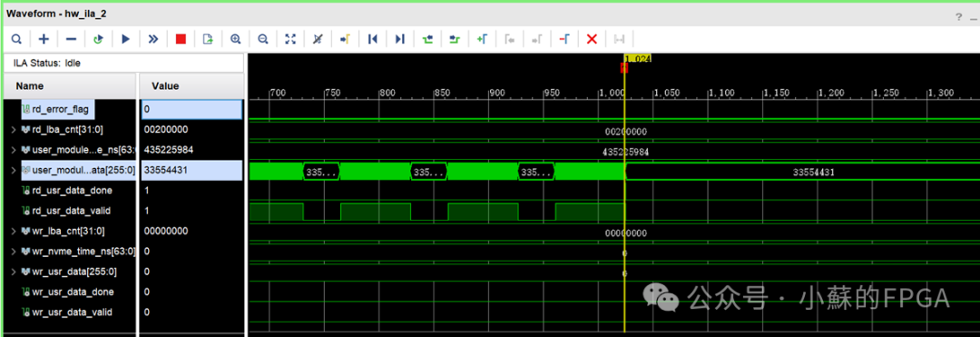Toggle auto re-trigger mode

pos(98,39)
